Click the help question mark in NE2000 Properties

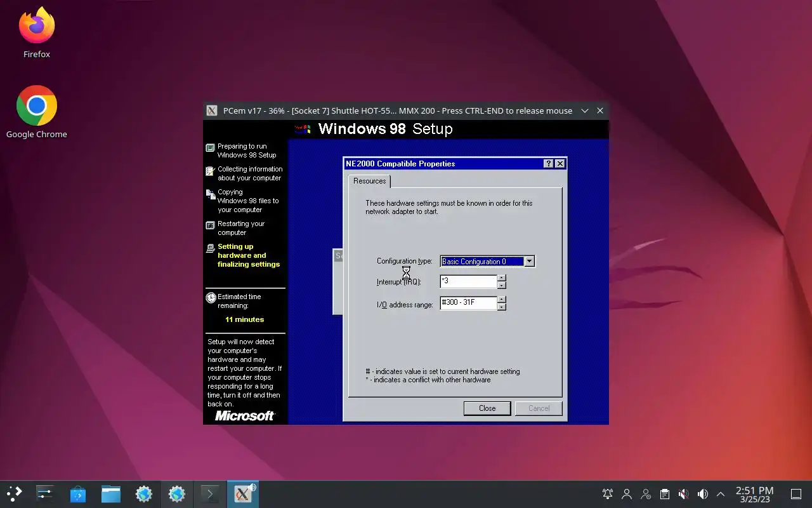click(549, 164)
